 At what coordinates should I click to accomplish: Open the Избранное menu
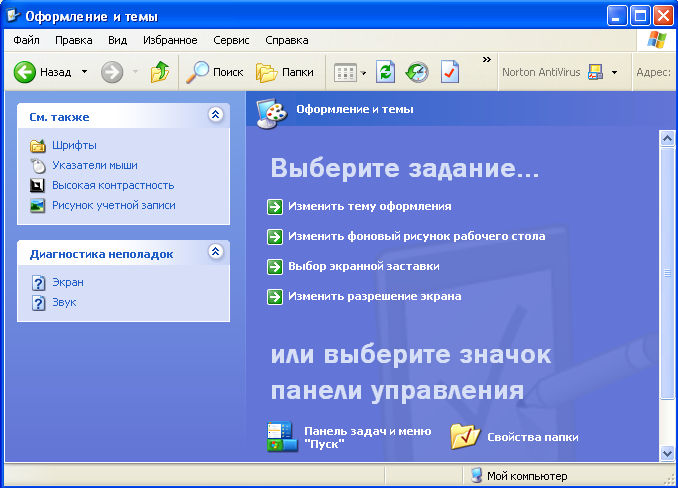coord(170,40)
